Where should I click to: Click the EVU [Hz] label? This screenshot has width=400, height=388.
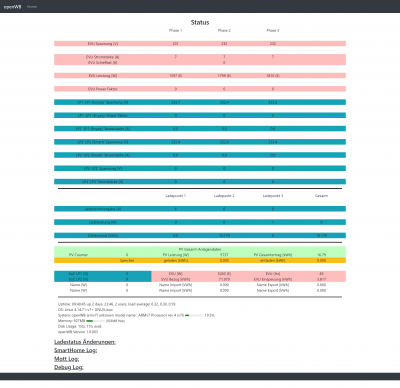[x=273, y=274]
